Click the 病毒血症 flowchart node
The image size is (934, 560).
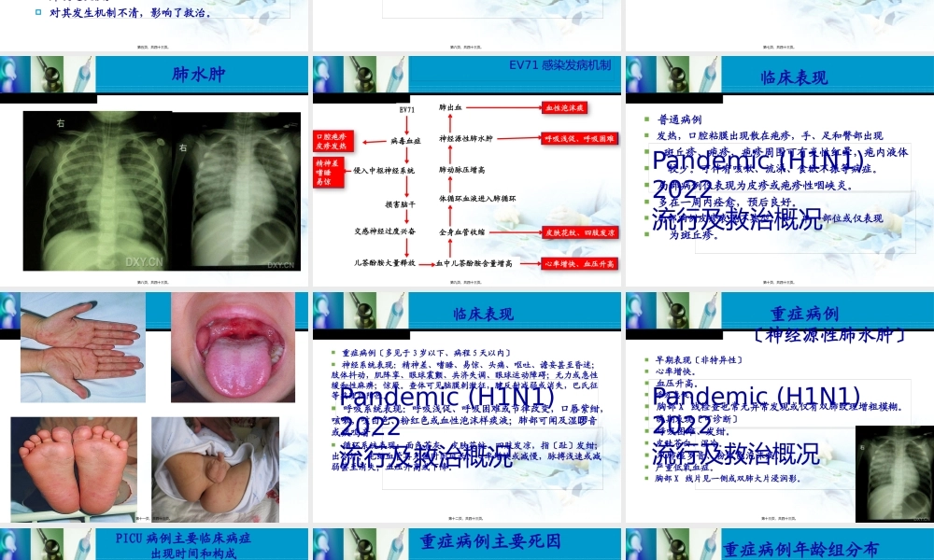click(x=405, y=141)
